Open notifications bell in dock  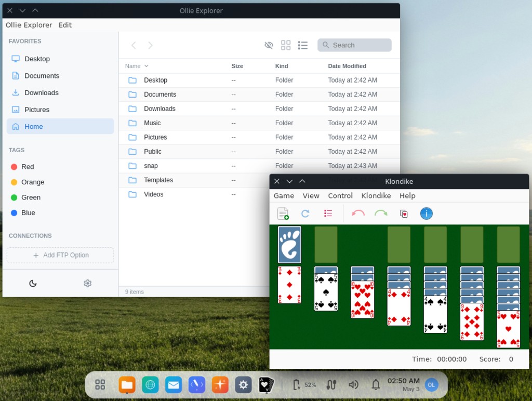pos(376,384)
